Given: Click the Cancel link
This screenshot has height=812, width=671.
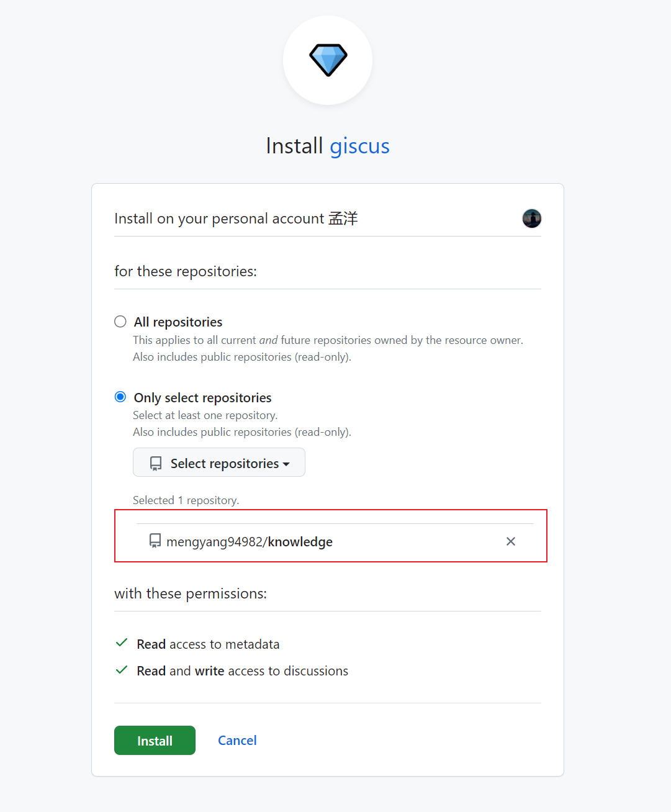Looking at the screenshot, I should tap(237, 741).
